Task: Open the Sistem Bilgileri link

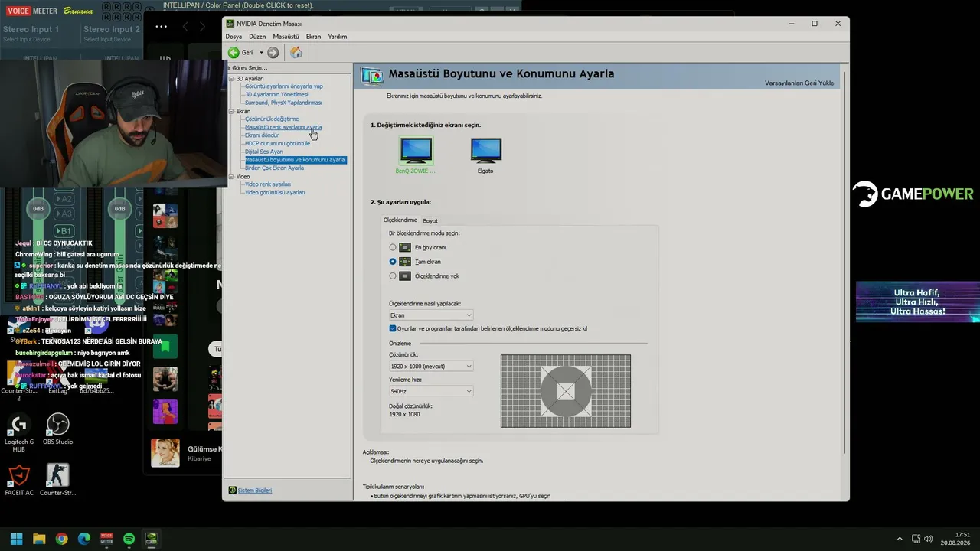Action: click(255, 490)
